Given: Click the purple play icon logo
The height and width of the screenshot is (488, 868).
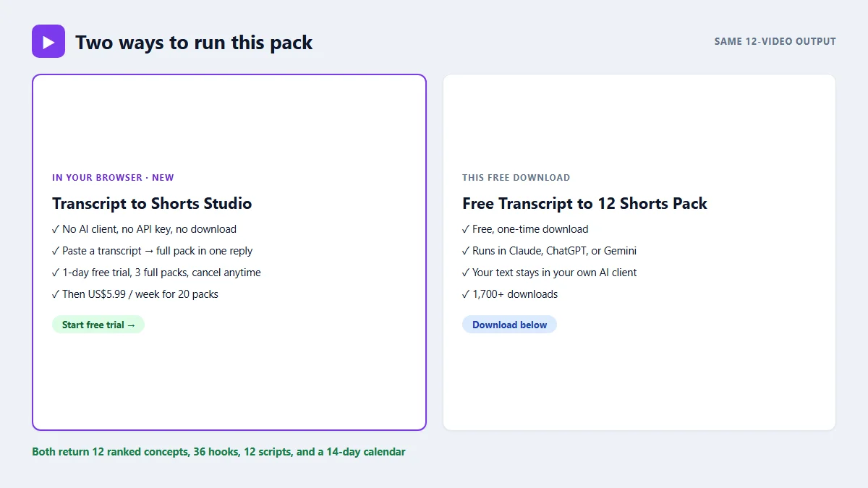Looking at the screenshot, I should [x=48, y=41].
